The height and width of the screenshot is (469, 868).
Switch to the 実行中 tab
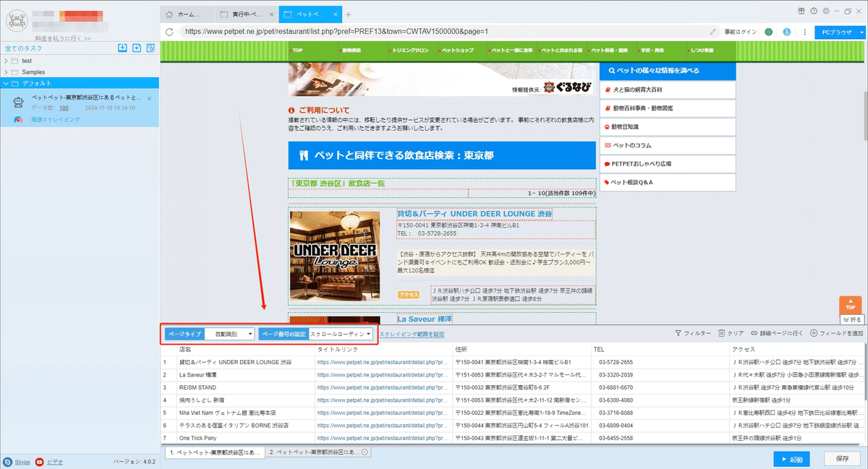pos(246,14)
